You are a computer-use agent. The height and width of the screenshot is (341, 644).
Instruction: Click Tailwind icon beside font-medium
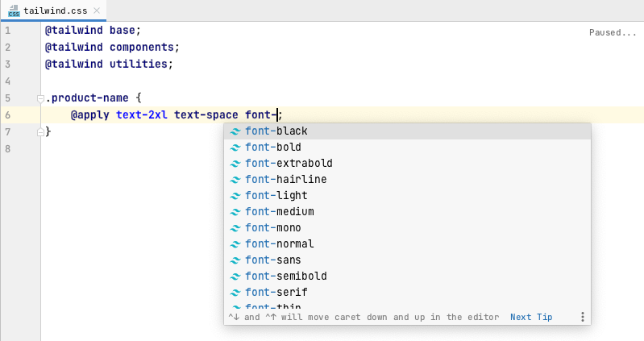[x=235, y=212]
